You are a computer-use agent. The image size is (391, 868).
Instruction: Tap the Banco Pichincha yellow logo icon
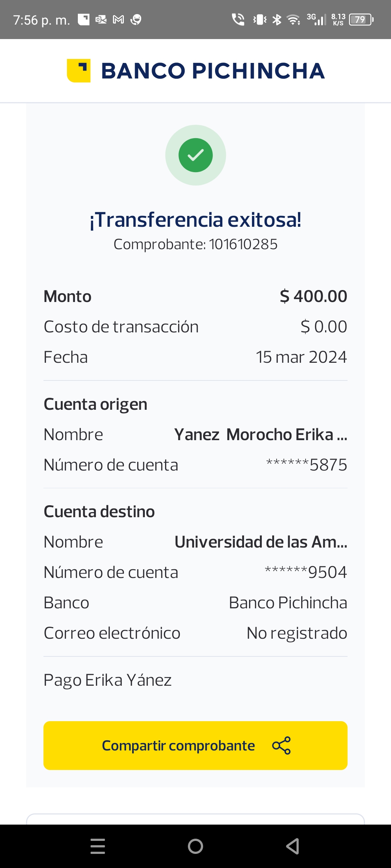click(79, 71)
